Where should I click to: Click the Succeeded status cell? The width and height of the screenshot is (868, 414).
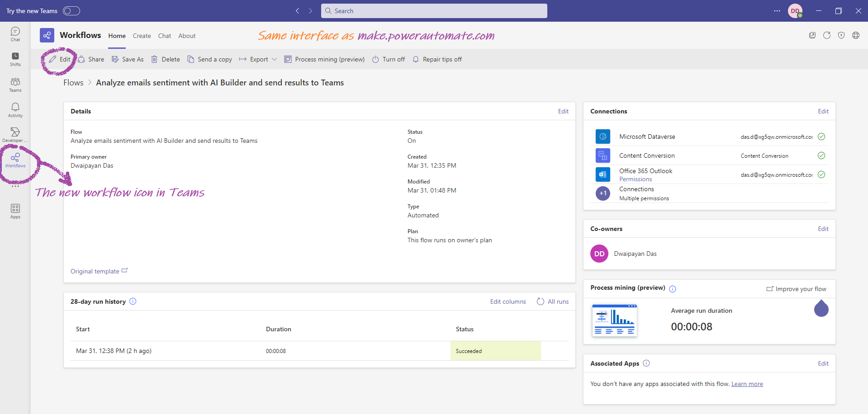(x=496, y=351)
